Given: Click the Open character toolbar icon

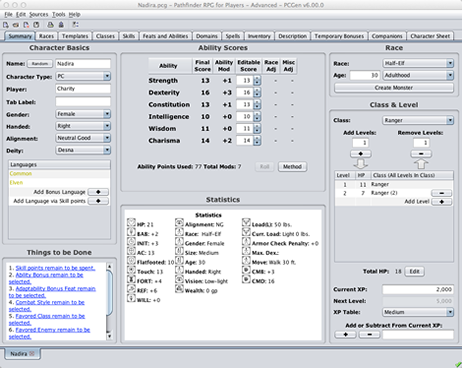Looking at the screenshot, I should [16, 25].
